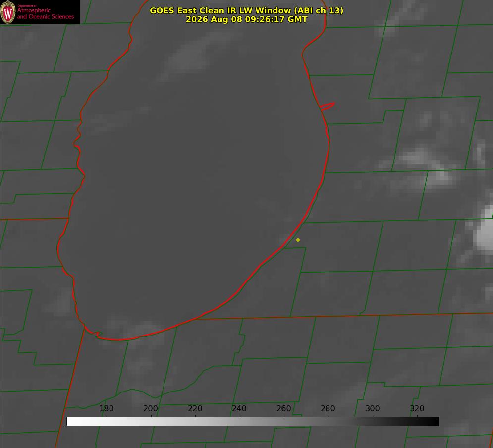Click the 180 colorbar label
The height and width of the screenshot is (448, 493).
(106, 408)
